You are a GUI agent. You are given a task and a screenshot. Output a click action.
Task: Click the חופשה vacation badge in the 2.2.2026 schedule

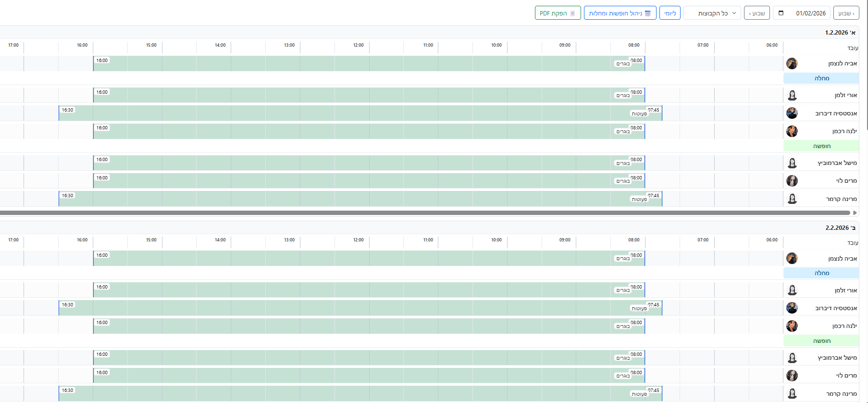(x=821, y=341)
